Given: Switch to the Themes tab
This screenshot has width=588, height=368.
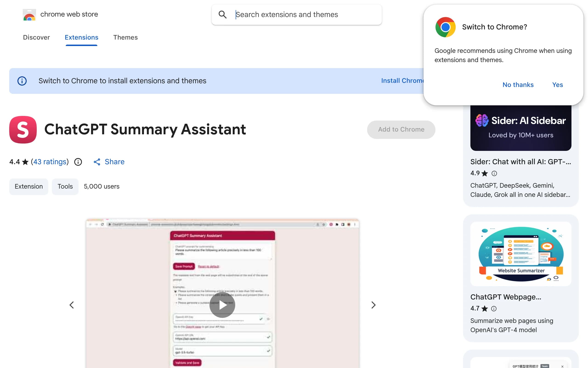Looking at the screenshot, I should 125,37.
